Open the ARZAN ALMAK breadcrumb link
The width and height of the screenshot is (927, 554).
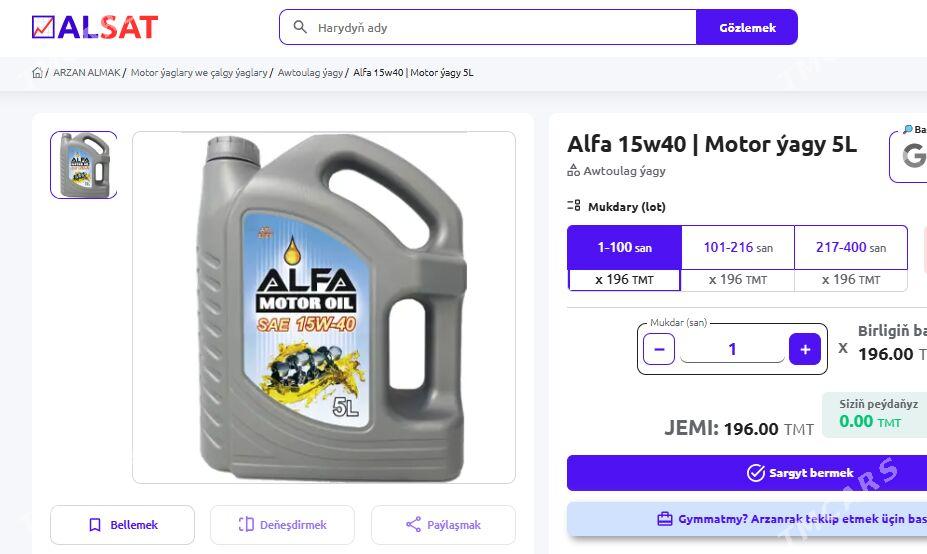click(x=86, y=73)
